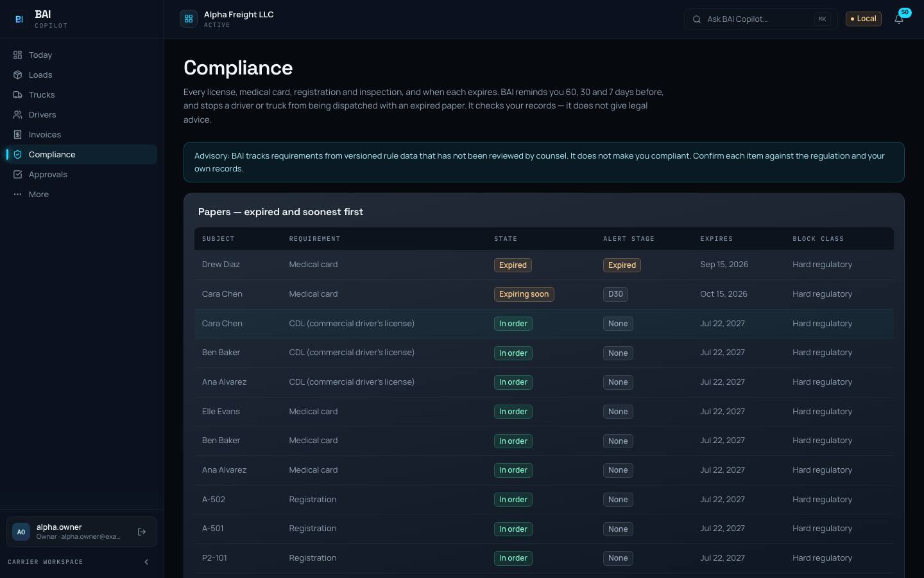Click the Expired state badge for Drew Diaz
The width and height of the screenshot is (924, 578).
pyautogui.click(x=513, y=265)
